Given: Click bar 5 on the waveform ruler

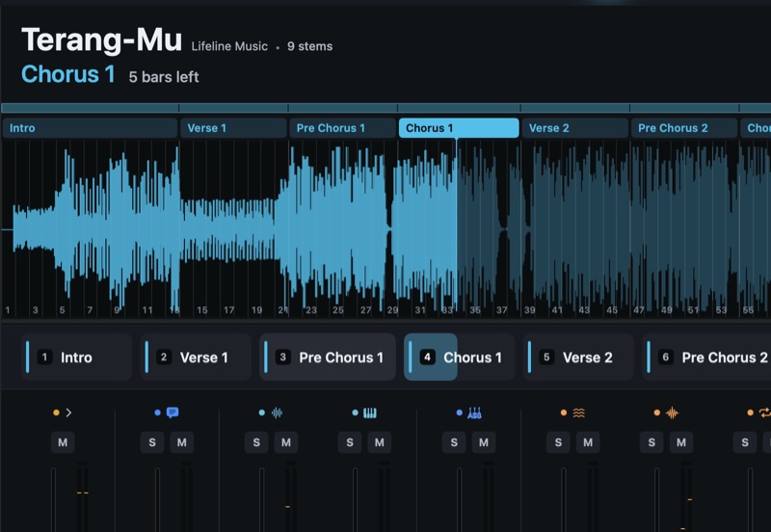Looking at the screenshot, I should 62,310.
